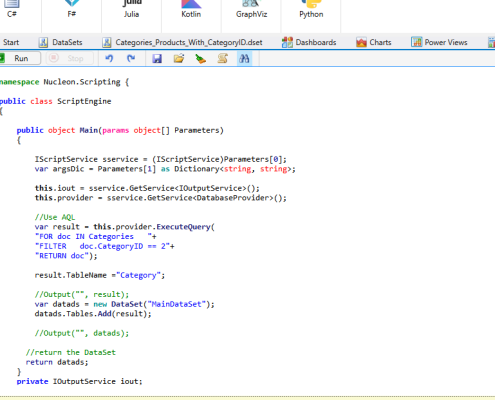Click the 'var argsDic' line
The width and height of the screenshot is (495, 400).
(165, 169)
